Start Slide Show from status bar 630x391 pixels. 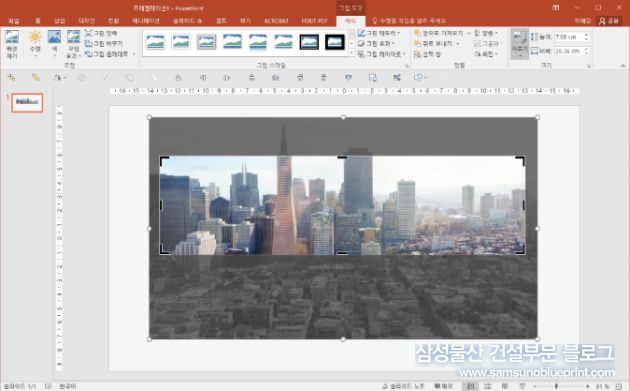pyautogui.click(x=522, y=386)
